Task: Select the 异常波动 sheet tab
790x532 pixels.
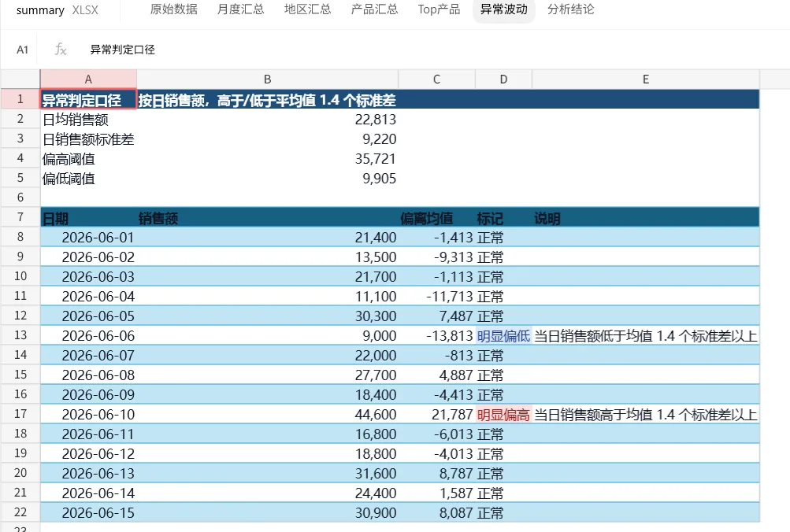Action: pos(504,9)
